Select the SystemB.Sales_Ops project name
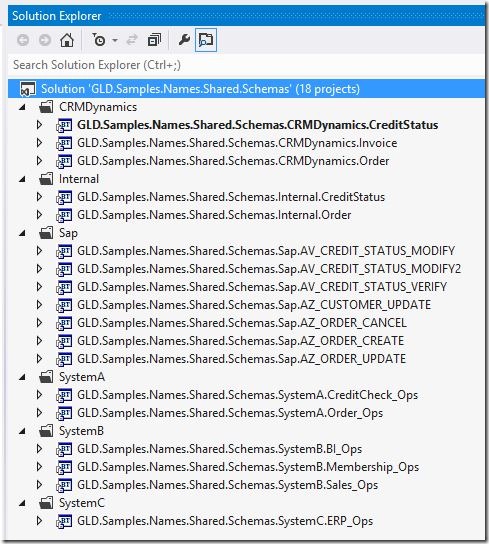Viewport: 489px width, 544px height. [x=227, y=485]
